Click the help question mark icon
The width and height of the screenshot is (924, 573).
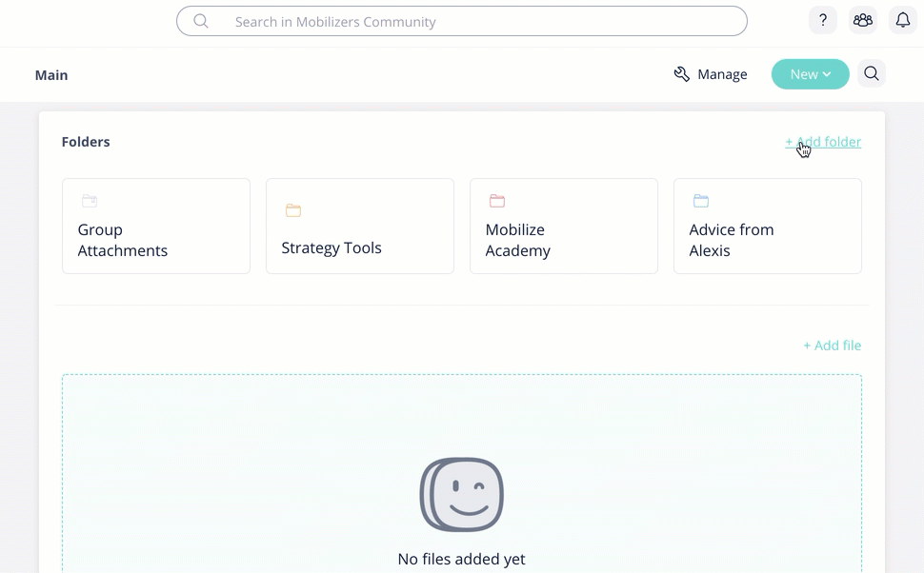pos(823,21)
